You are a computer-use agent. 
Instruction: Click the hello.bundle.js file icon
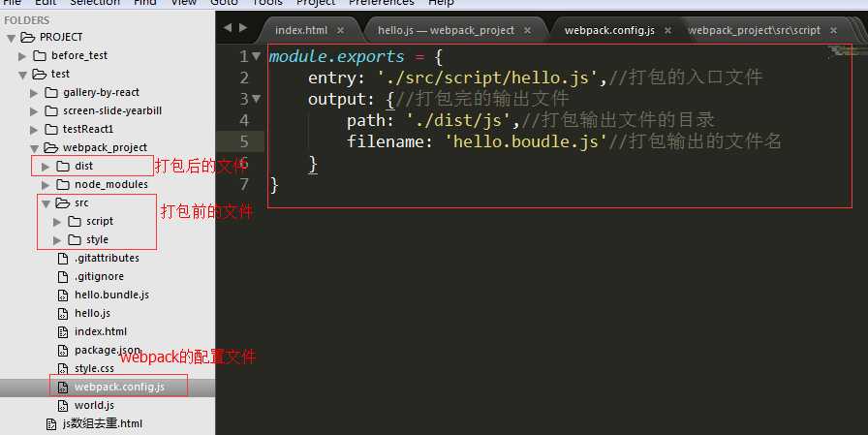63,295
